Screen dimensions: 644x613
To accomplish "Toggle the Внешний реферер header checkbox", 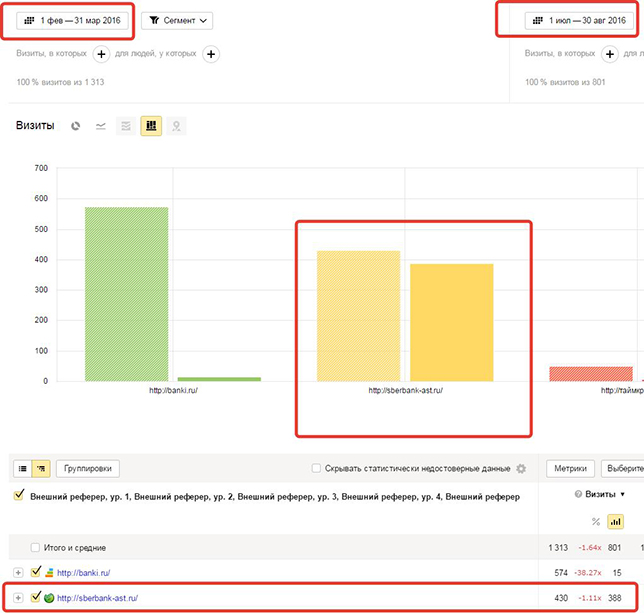I will coord(19,495).
